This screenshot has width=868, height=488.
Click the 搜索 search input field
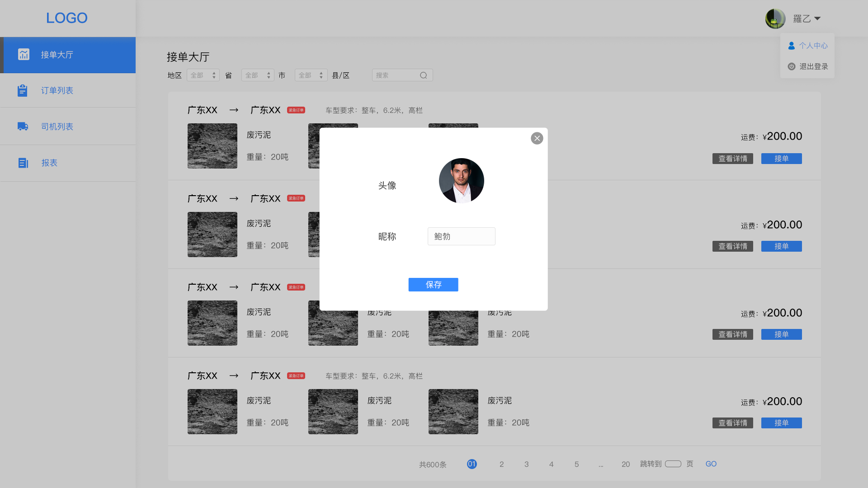402,75
